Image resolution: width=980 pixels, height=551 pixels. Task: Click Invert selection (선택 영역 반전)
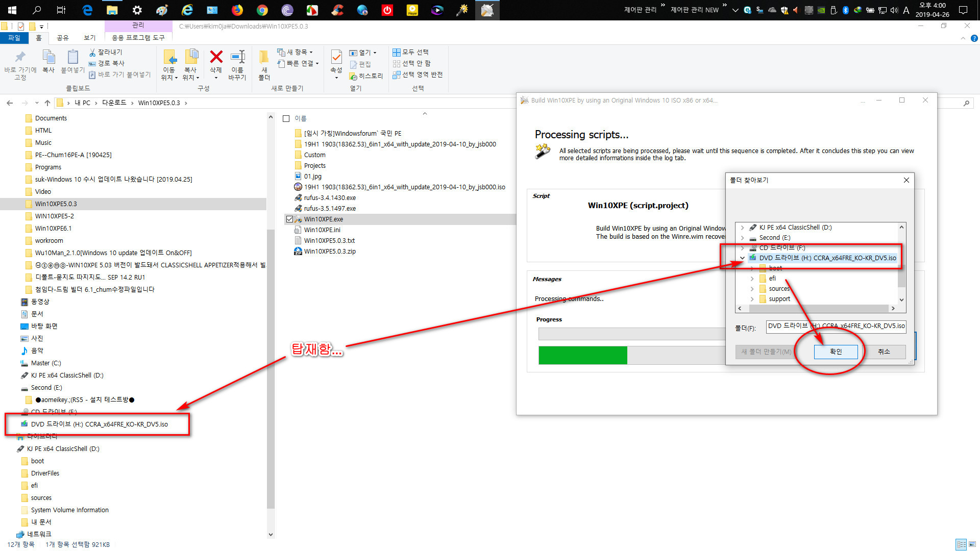(x=418, y=74)
